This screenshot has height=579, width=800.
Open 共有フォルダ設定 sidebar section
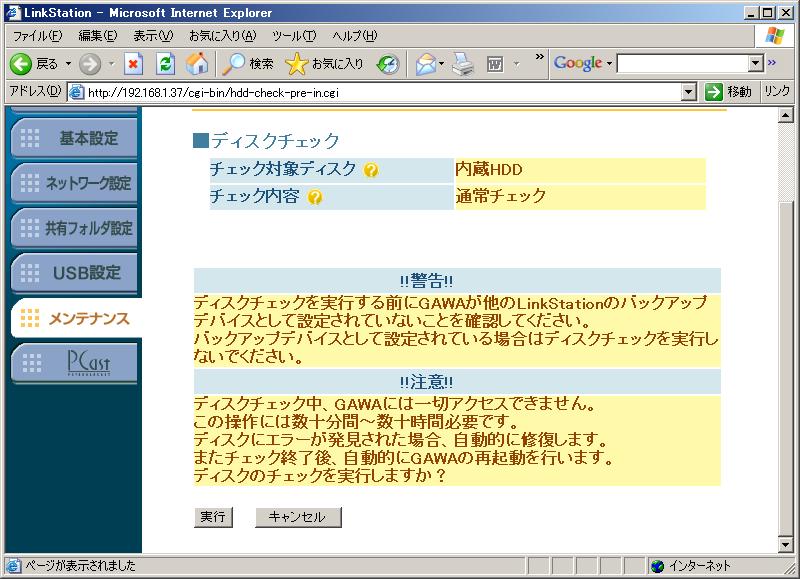74,228
